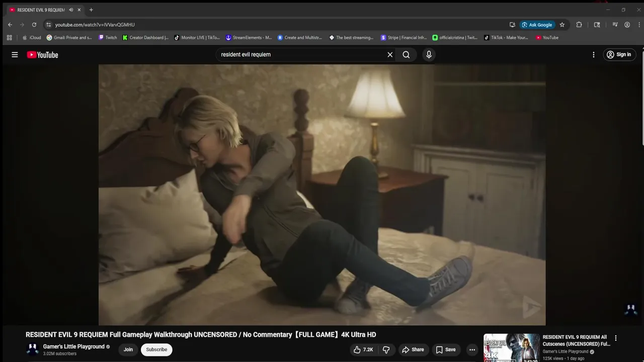
Task: Go forward in browser history
Action: (x=22, y=25)
